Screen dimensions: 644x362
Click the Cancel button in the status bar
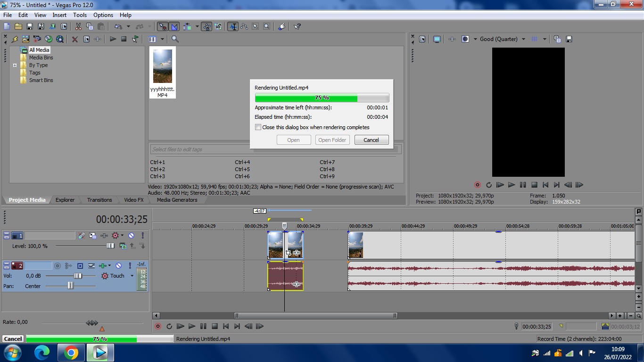coord(13,339)
